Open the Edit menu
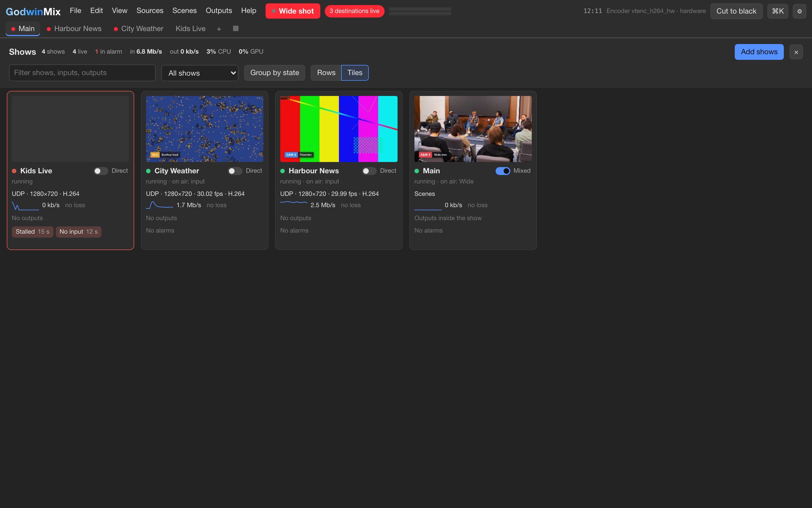 pos(96,11)
